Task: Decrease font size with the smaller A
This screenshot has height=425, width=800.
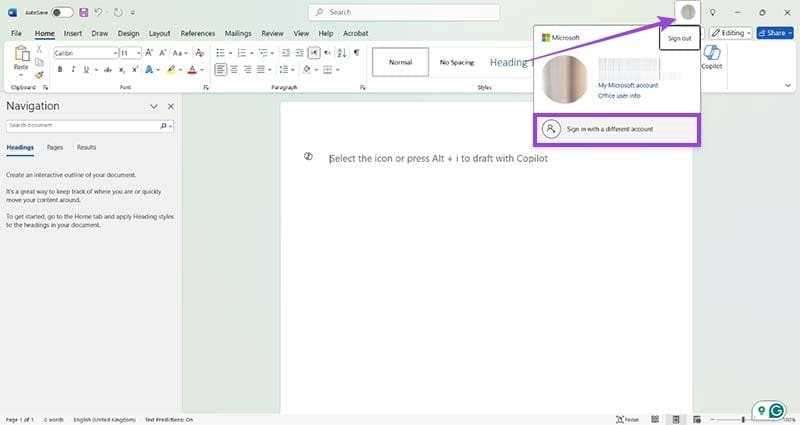Action: point(163,53)
